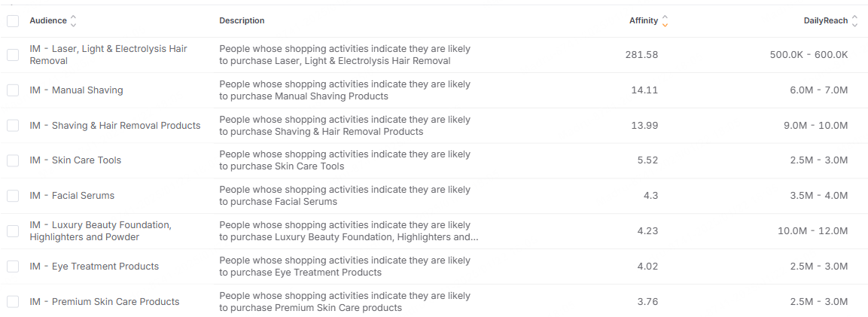Screen dimensions: 868x317
Task: Toggle the select-all checkbox in header
Action: pos(13,21)
